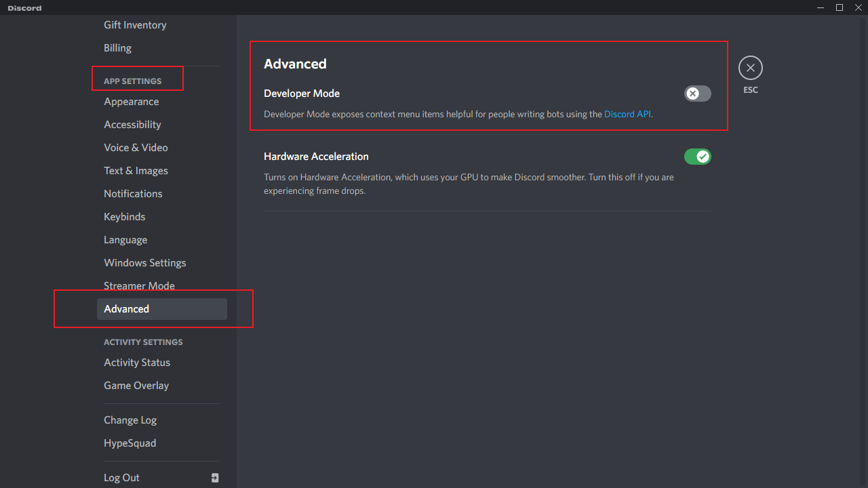
Task: View the Change Log
Action: click(x=130, y=420)
